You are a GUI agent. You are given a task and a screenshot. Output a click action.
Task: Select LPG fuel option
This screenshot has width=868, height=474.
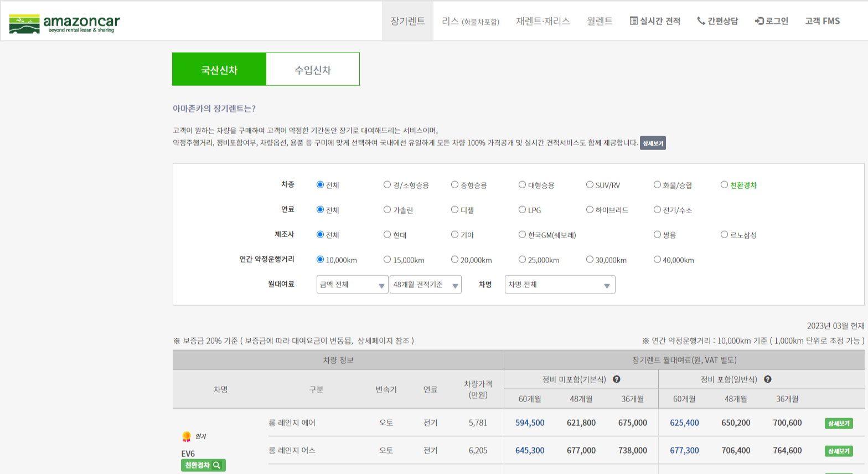[522, 209]
